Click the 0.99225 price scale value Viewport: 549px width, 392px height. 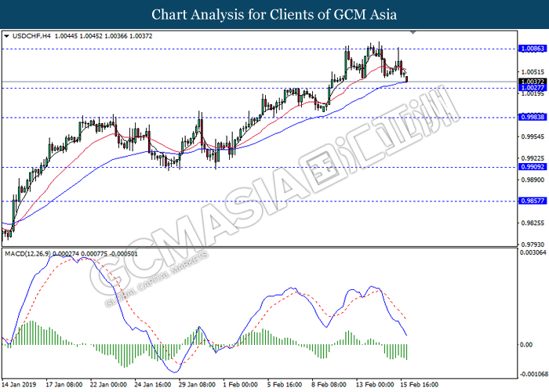(533, 158)
